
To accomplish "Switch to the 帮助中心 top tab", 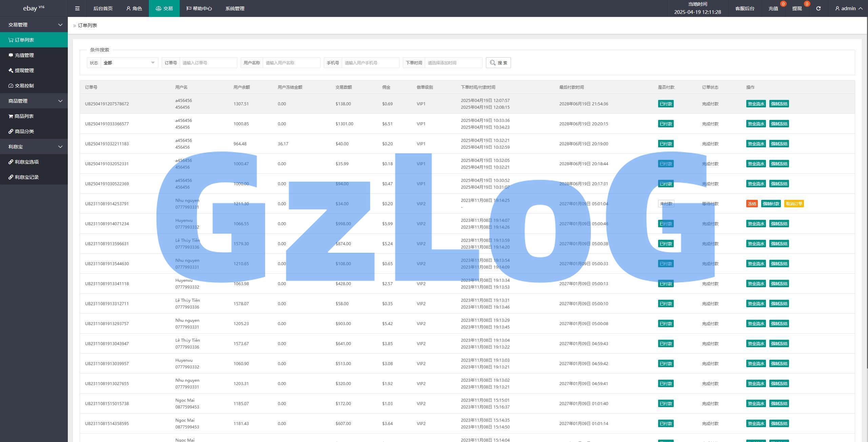I will click(x=199, y=8).
